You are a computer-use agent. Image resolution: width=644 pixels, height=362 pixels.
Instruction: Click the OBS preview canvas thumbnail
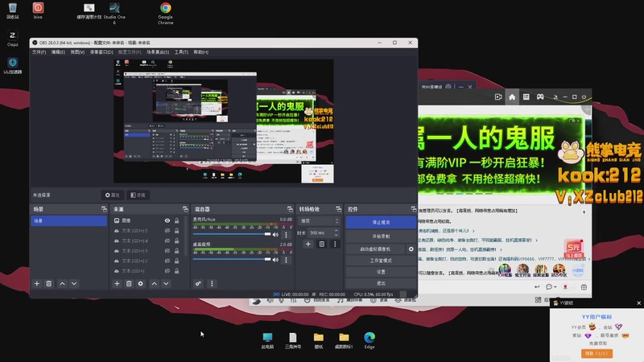[x=224, y=121]
